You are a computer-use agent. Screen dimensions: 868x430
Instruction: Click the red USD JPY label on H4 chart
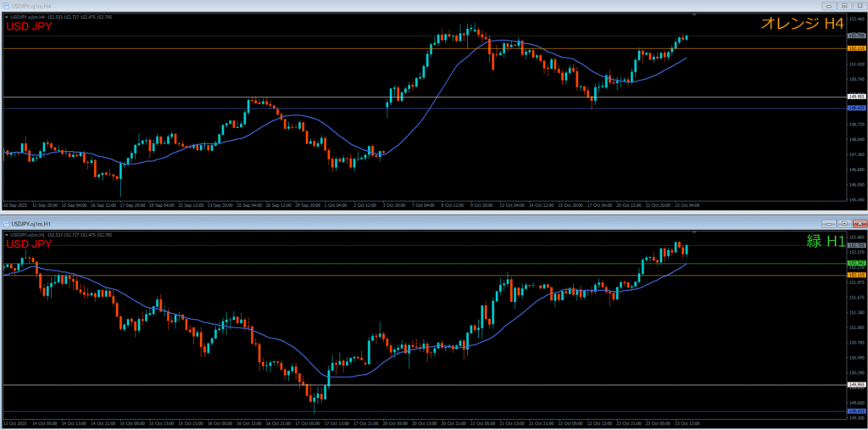point(30,26)
